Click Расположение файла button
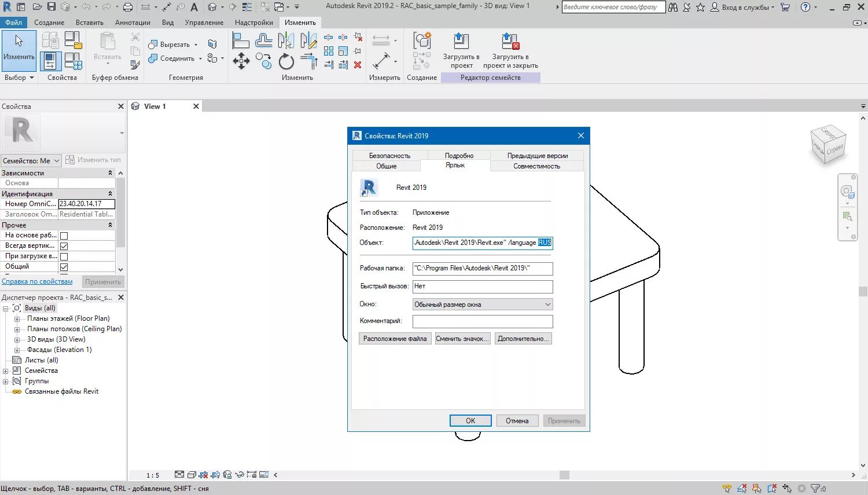The width and height of the screenshot is (868, 495). [x=395, y=339]
